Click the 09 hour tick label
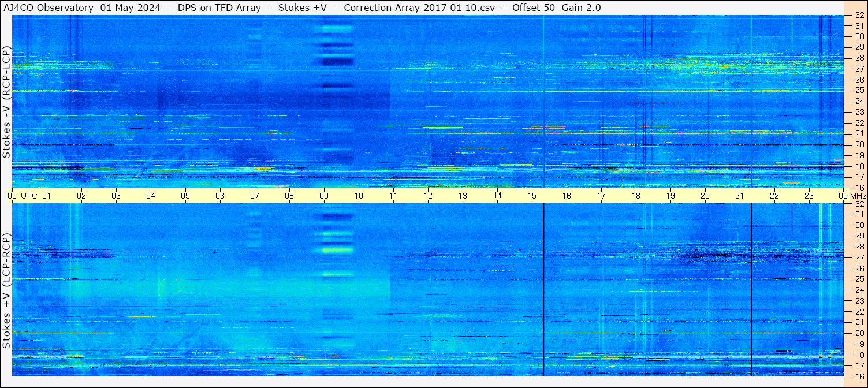Viewport: 868px width, 388px height. point(324,196)
